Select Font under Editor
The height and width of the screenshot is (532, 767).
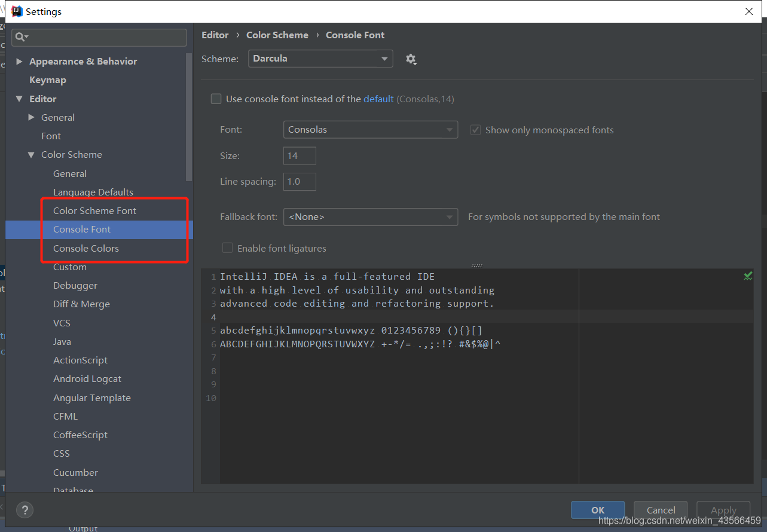(51, 136)
